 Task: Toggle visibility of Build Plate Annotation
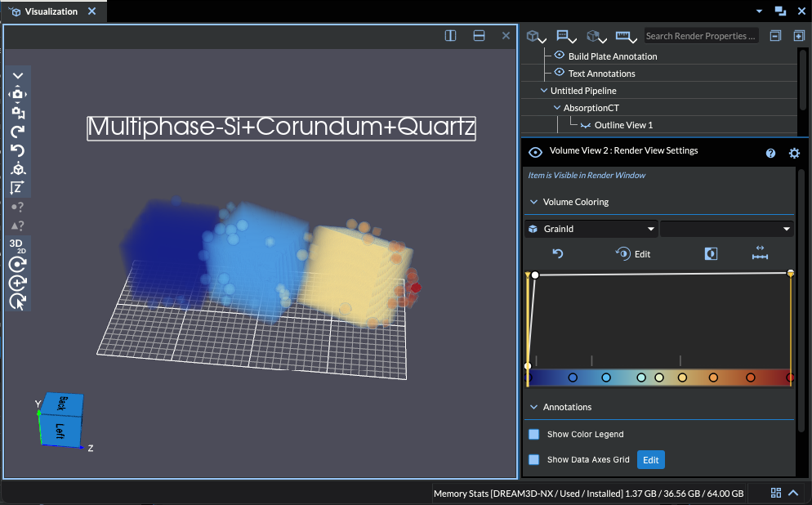560,56
